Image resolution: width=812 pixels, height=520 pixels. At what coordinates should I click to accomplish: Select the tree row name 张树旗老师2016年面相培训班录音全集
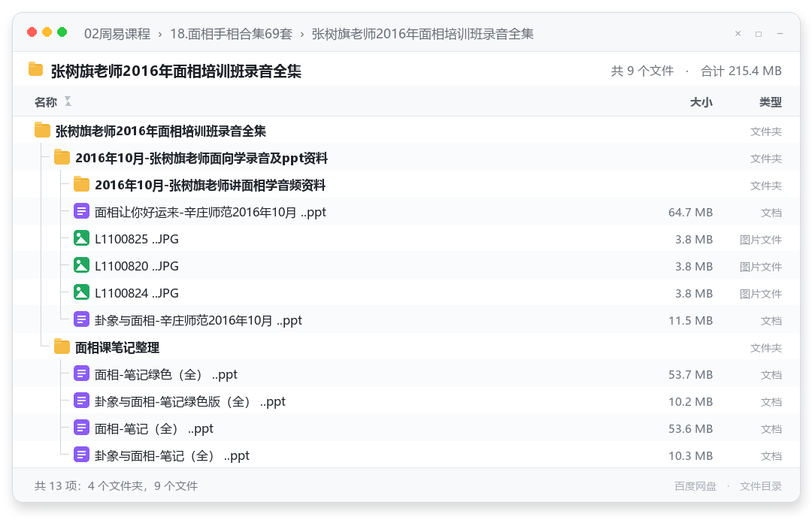pyautogui.click(x=161, y=131)
